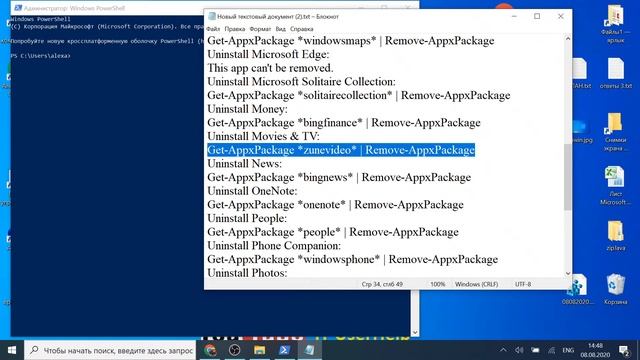Select the Лист Microsoft Excel desktop file
The image size is (640, 360).
click(x=615, y=186)
